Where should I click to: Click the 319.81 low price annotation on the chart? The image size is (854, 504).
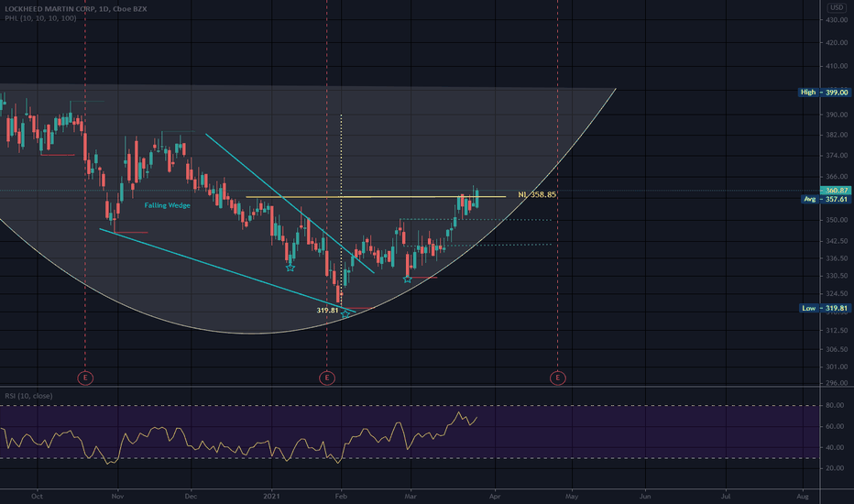[x=327, y=310]
